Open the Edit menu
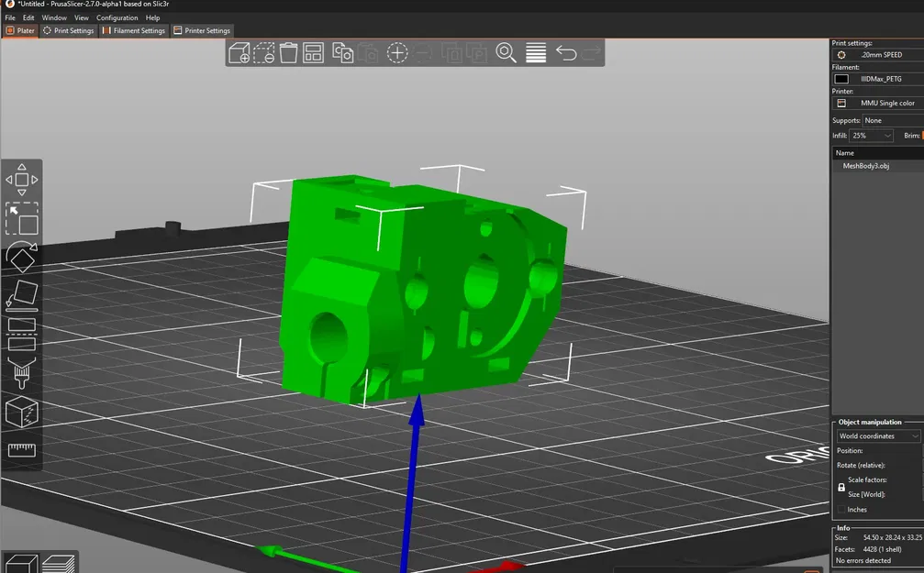Viewport: 924px width, 573px height. point(28,17)
